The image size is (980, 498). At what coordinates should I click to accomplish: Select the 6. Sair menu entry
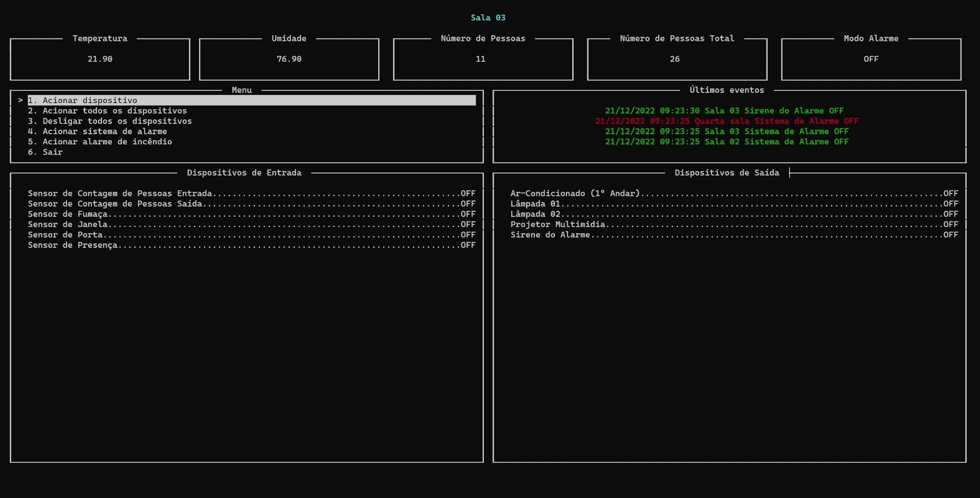coord(45,152)
